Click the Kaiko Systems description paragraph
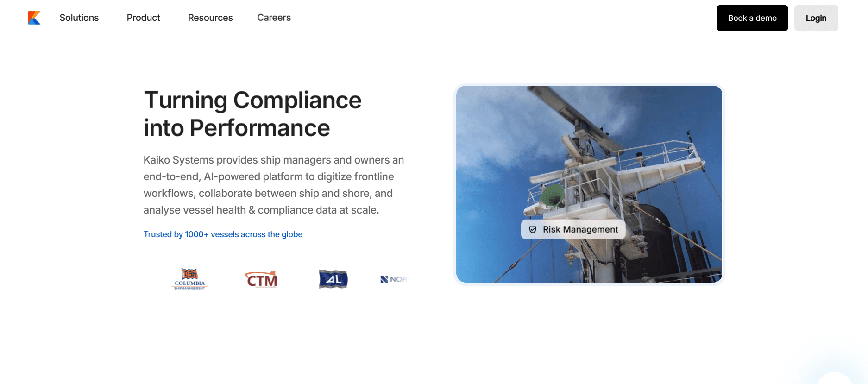The width and height of the screenshot is (868, 384). [274, 185]
